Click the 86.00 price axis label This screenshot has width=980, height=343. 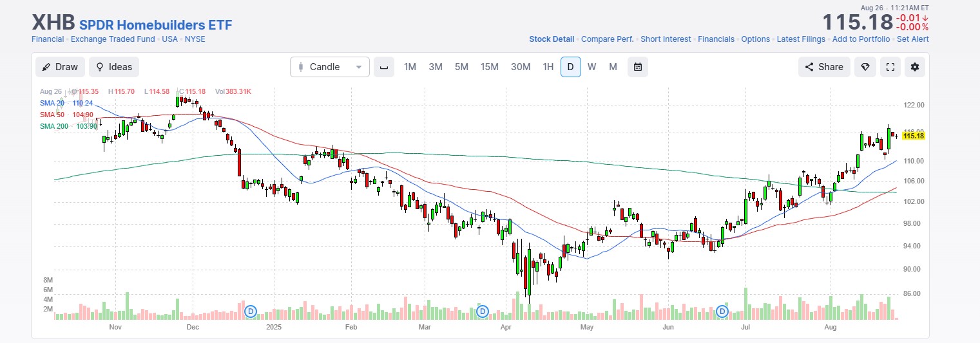[914, 293]
